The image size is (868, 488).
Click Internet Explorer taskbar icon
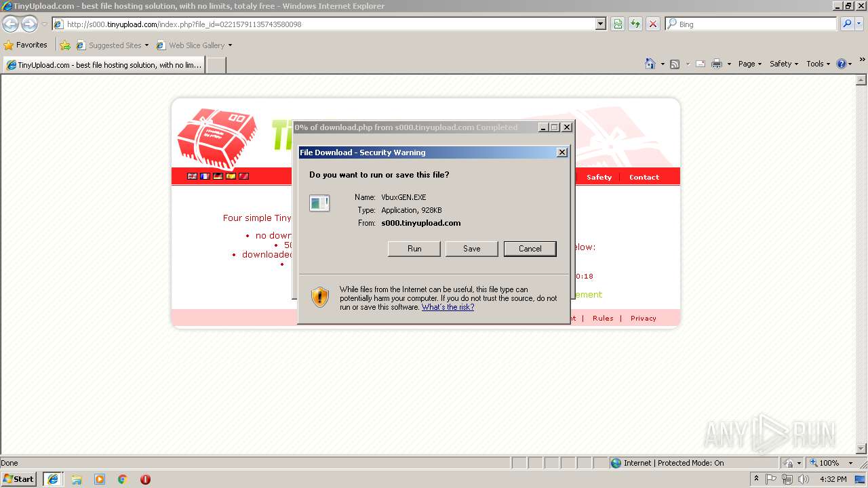pyautogui.click(x=53, y=479)
